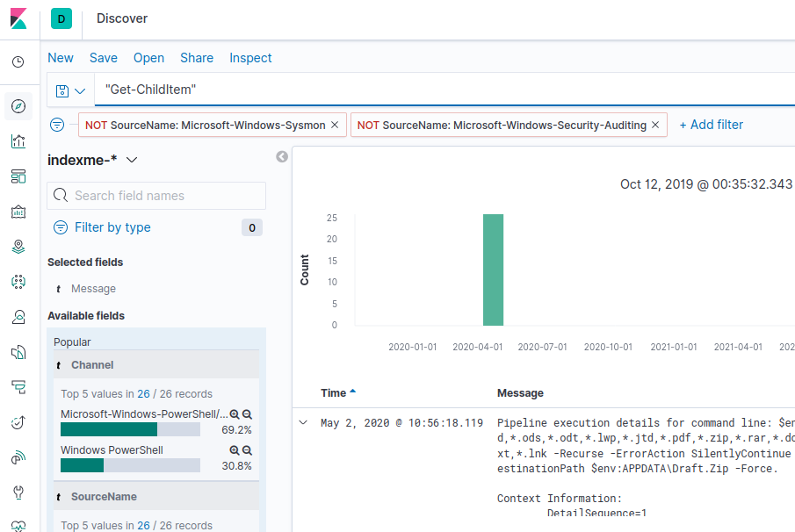Screen dimensions: 795x532
Task: Click Open in the Discover menu
Action: point(148,58)
